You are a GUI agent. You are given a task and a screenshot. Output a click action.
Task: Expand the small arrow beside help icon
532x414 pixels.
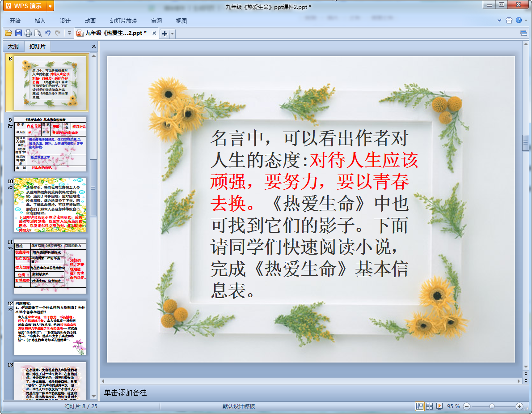pyautogui.click(x=526, y=21)
